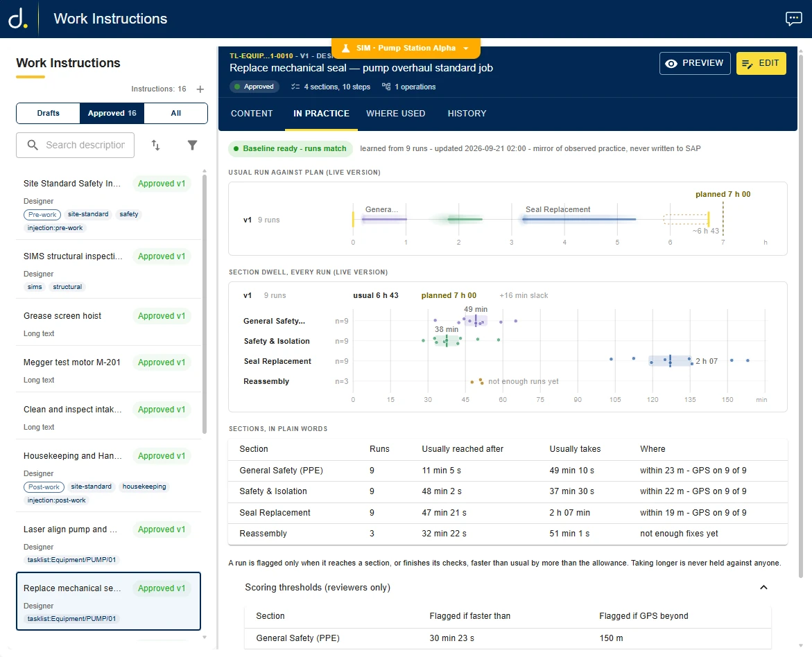Click the instruction list scrollbar

coord(205,304)
